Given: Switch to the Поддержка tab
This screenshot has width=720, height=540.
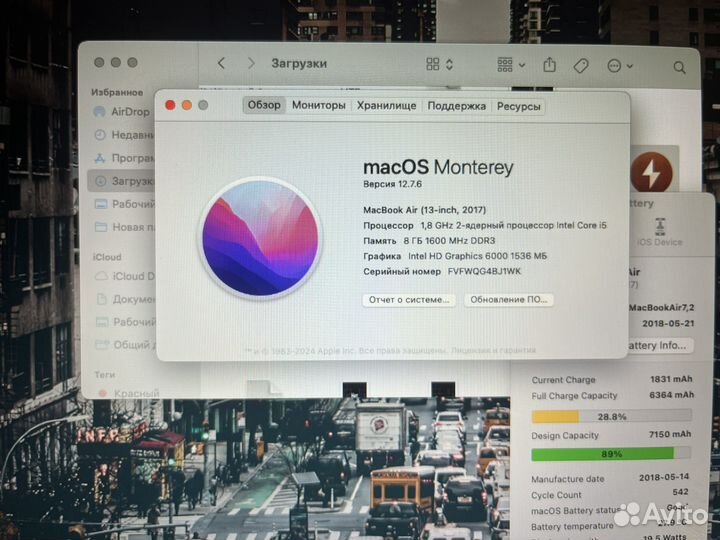Looking at the screenshot, I should 456,106.
